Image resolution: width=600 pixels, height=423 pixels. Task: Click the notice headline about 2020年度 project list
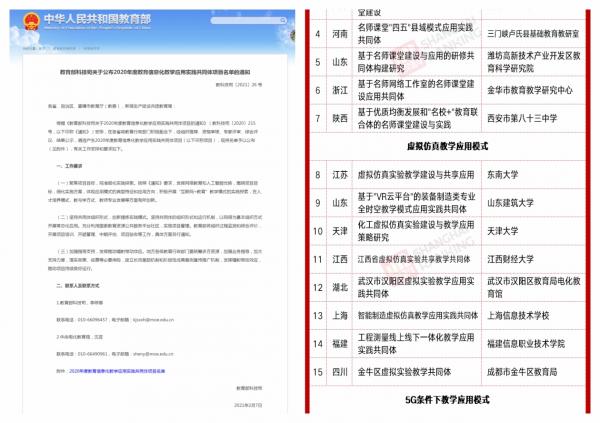[x=155, y=72]
